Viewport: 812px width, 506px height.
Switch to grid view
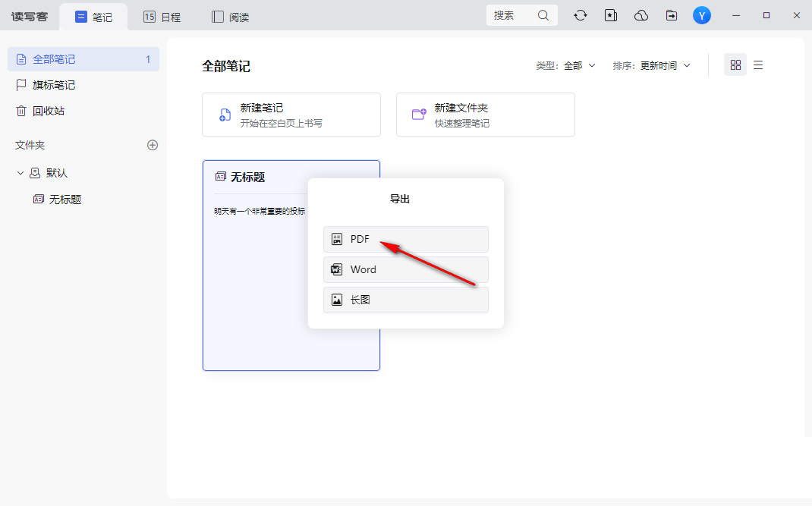(735, 64)
